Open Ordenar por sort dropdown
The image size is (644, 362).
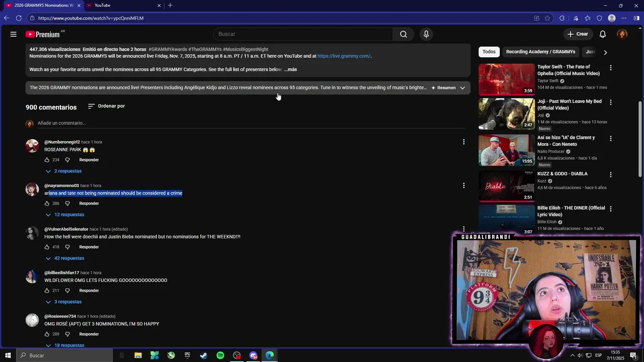tap(106, 106)
